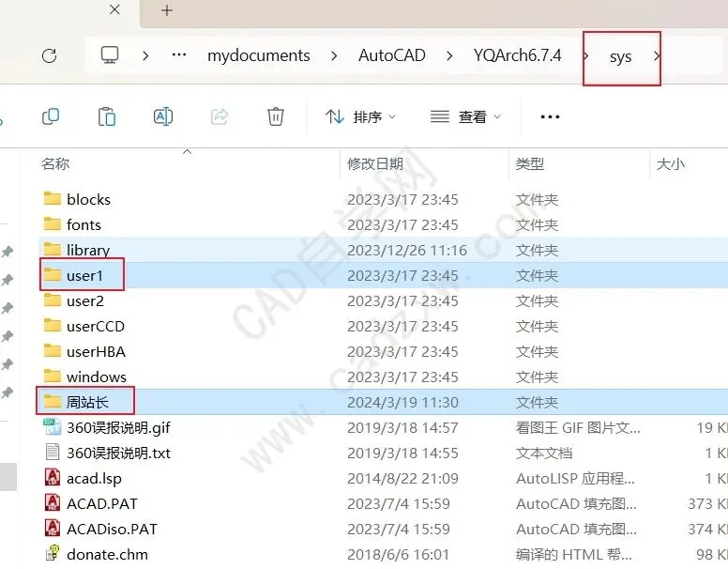Click the copy icon in toolbar

(x=51, y=116)
